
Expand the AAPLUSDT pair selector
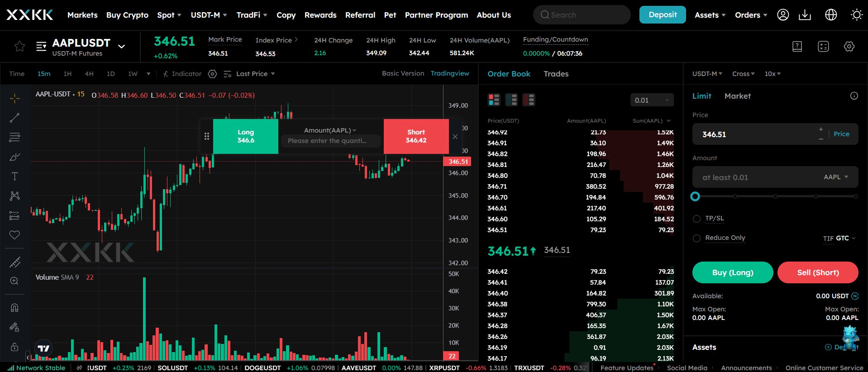121,46
